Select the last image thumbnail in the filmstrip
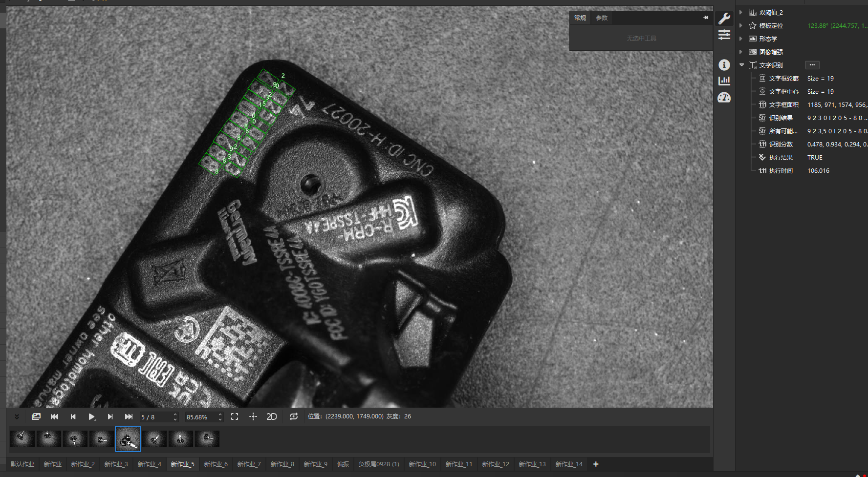This screenshot has width=868, height=477. (207, 438)
